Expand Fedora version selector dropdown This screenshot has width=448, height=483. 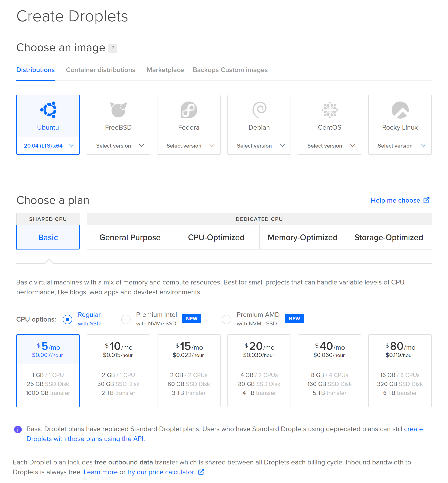(x=188, y=146)
